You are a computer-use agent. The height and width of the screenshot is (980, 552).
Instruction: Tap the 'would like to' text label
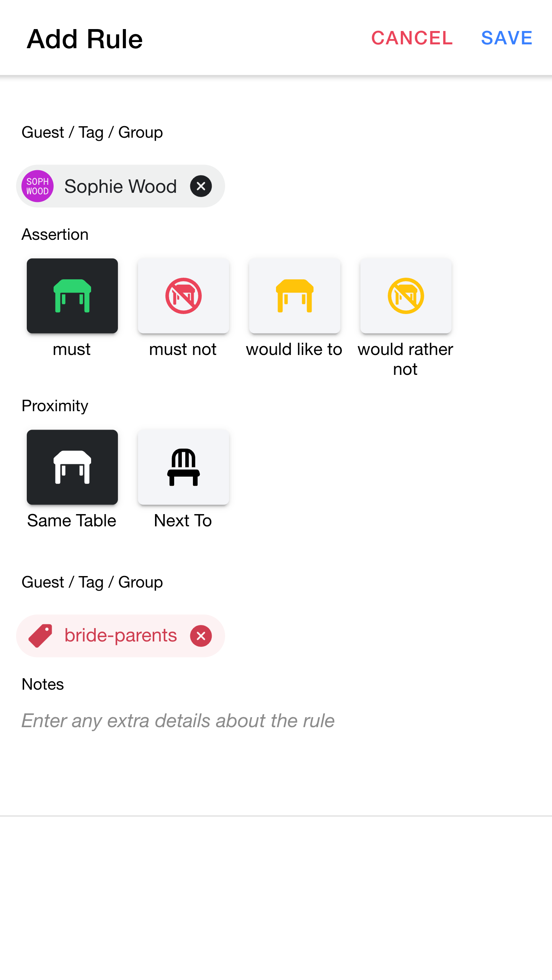[294, 349]
